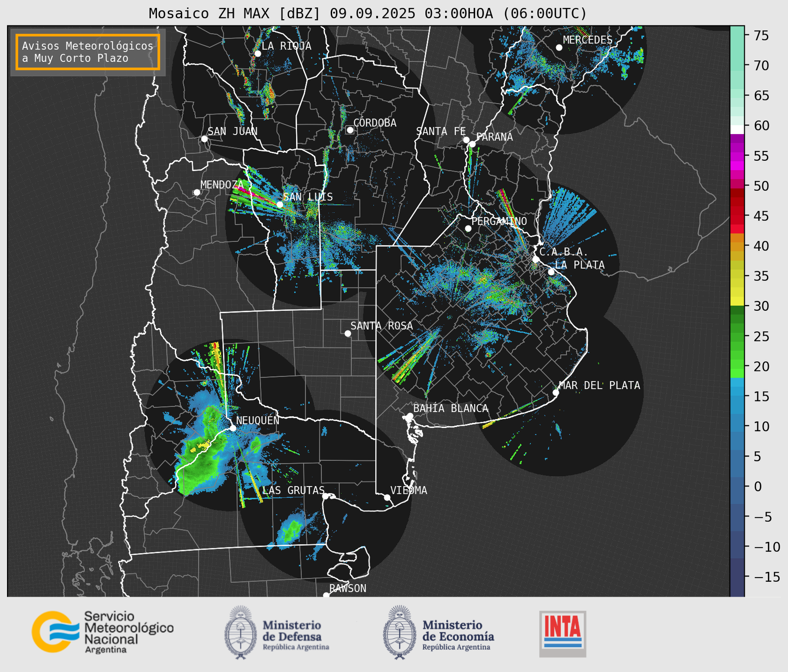The height and width of the screenshot is (672, 788).
Task: Click the SANTA ROSA label text
Action: click(382, 326)
